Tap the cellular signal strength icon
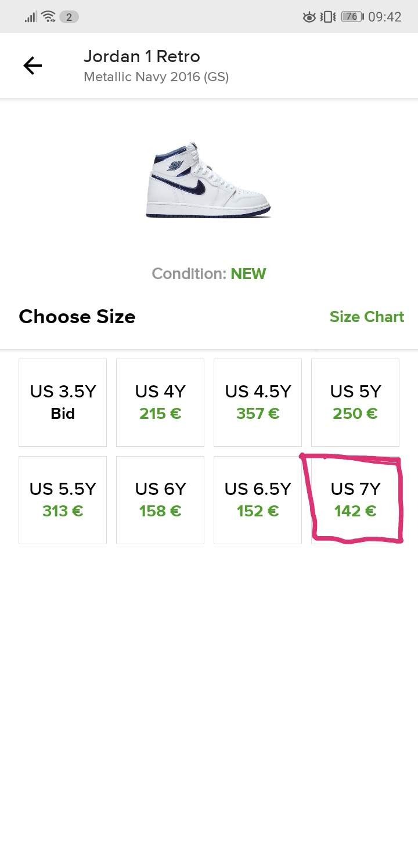Viewport: 418px width, 868px height. point(29,16)
